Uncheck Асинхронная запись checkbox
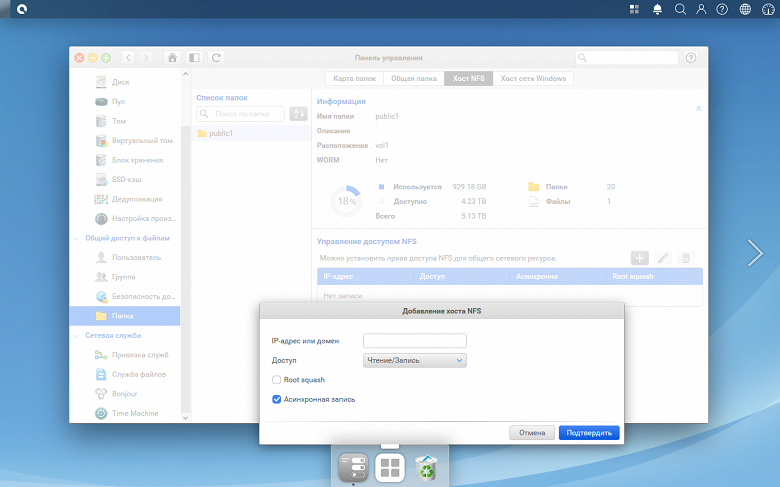780x487 pixels. [277, 399]
